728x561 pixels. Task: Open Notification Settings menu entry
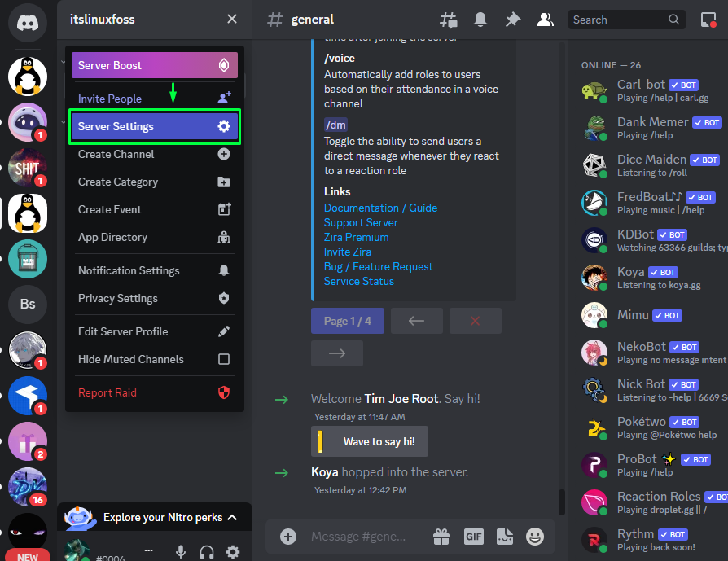coord(155,271)
